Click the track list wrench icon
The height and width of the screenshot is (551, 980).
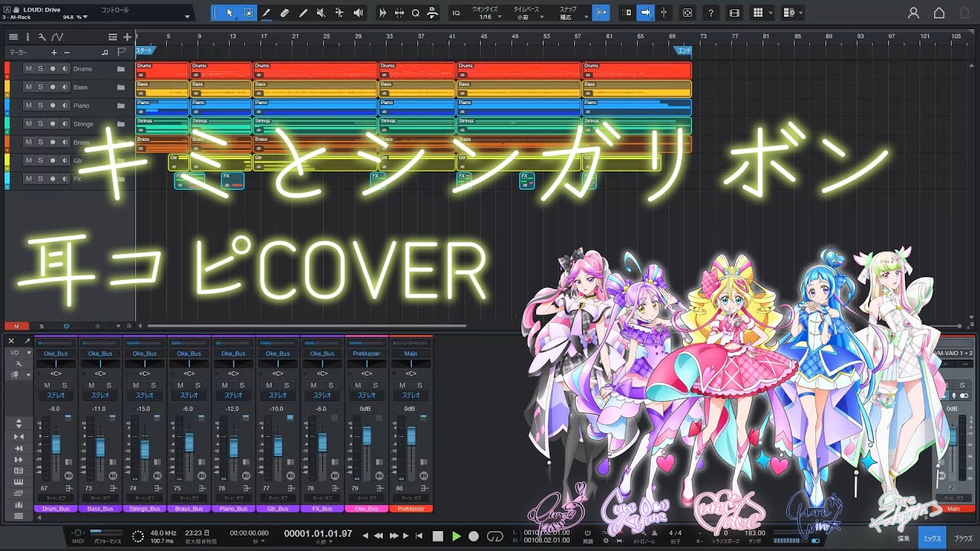42,37
